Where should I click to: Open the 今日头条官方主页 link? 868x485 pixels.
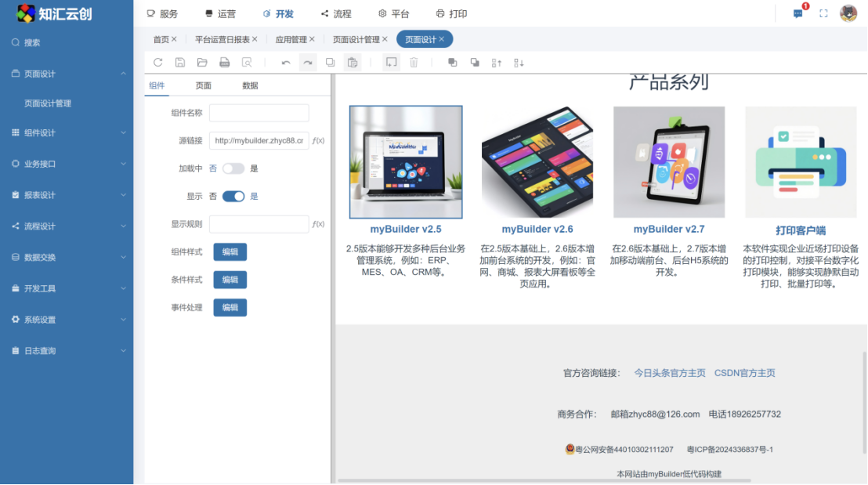[x=670, y=373]
